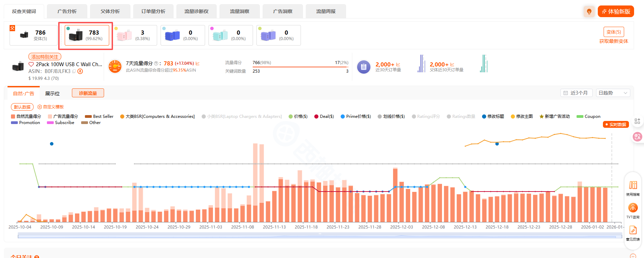Copy the ASIN using the copy icon
Image resolution: width=644 pixels, height=258 pixels.
[x=74, y=72]
